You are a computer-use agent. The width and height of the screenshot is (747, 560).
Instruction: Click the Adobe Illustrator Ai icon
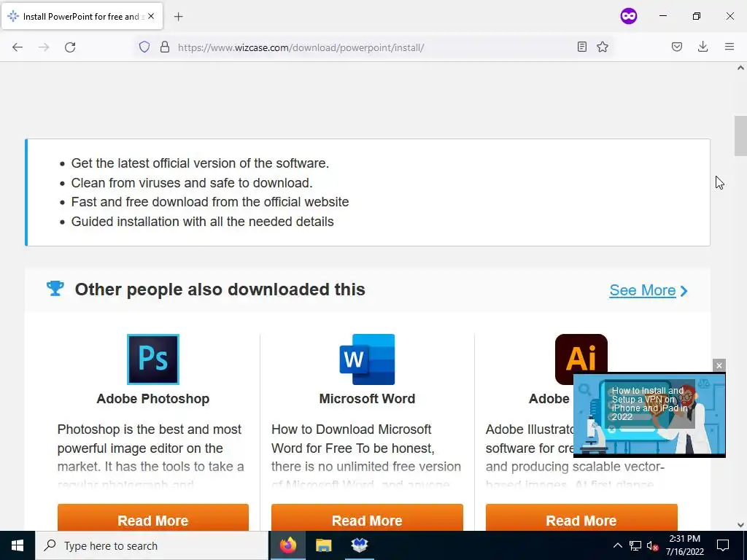[x=581, y=359]
